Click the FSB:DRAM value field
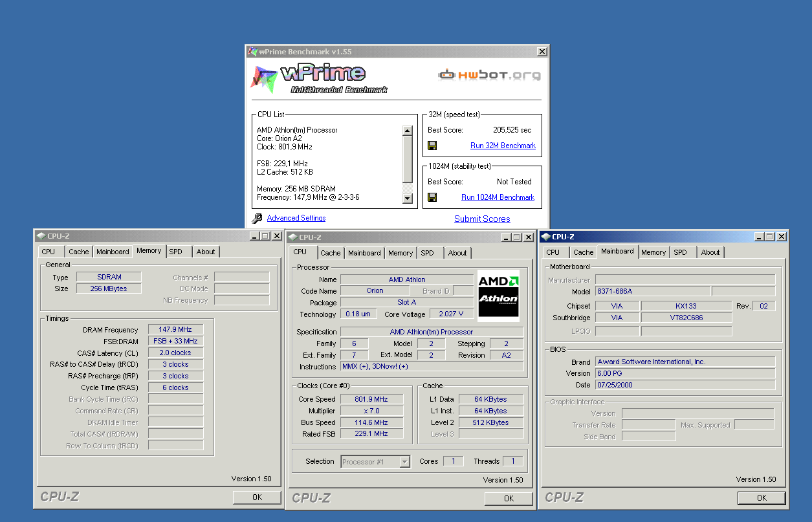 [176, 341]
